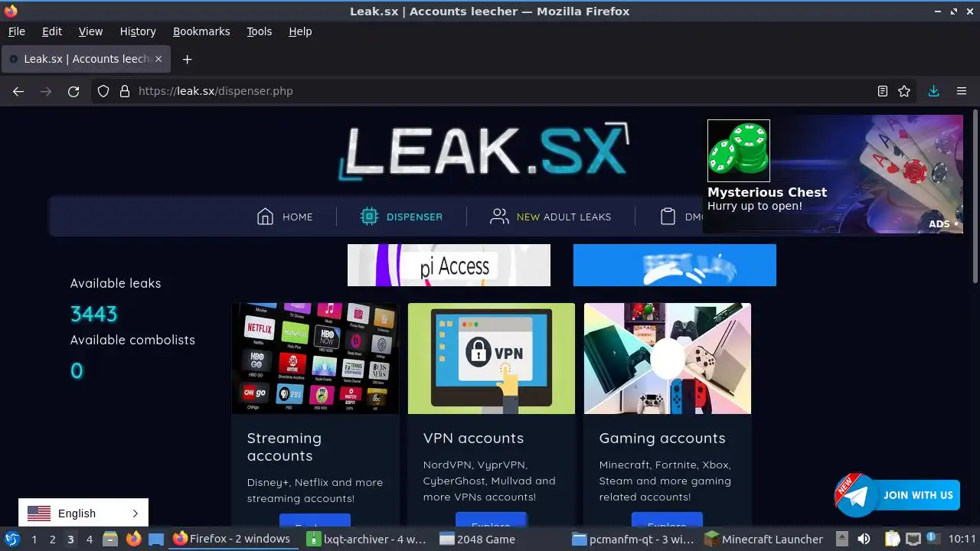Open the clipboard manager tray icon
The width and height of the screenshot is (980, 551).
(893, 539)
